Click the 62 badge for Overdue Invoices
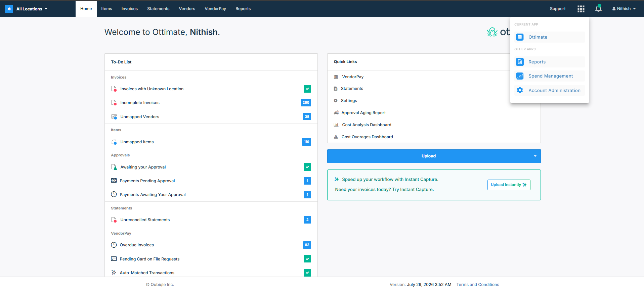The width and height of the screenshot is (644, 291). 307,245
